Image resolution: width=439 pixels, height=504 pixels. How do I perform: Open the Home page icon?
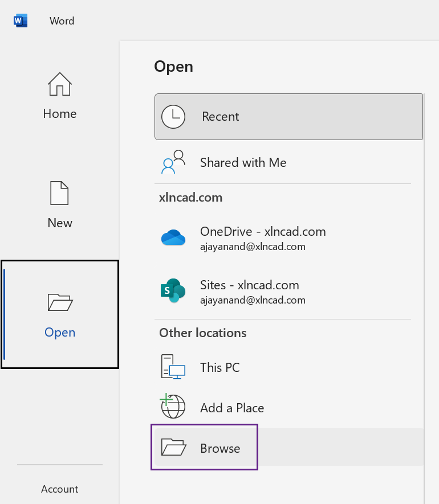(60, 84)
